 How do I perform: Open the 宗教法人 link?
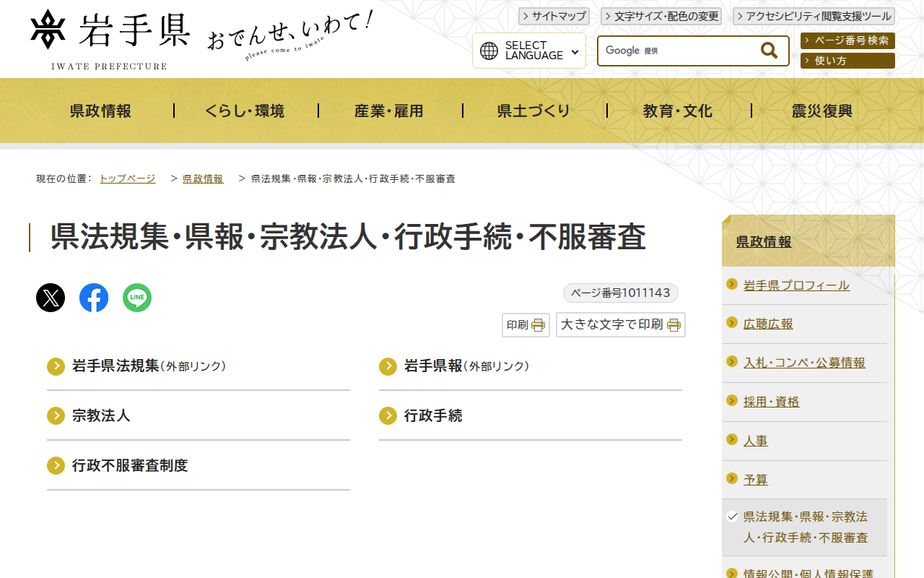pos(101,415)
